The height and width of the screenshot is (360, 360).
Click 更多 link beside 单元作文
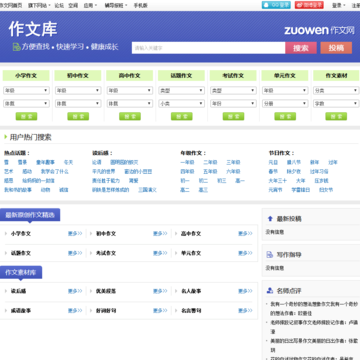coord(245,253)
